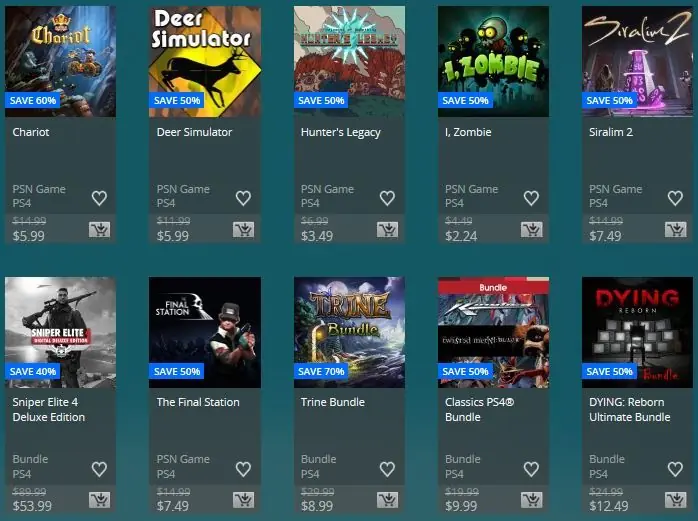Open the DYING Reborn cover thumbnail
698x521 pixels.
point(637,332)
